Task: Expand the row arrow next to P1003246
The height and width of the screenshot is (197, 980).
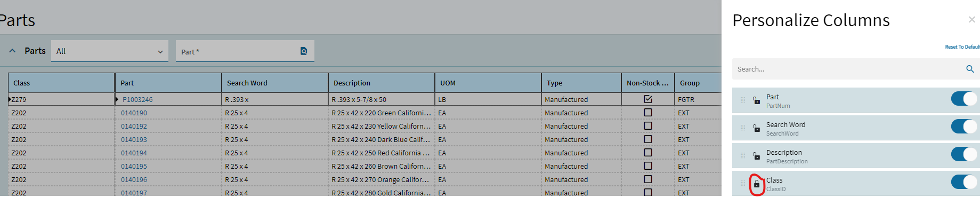Action: coord(117,99)
